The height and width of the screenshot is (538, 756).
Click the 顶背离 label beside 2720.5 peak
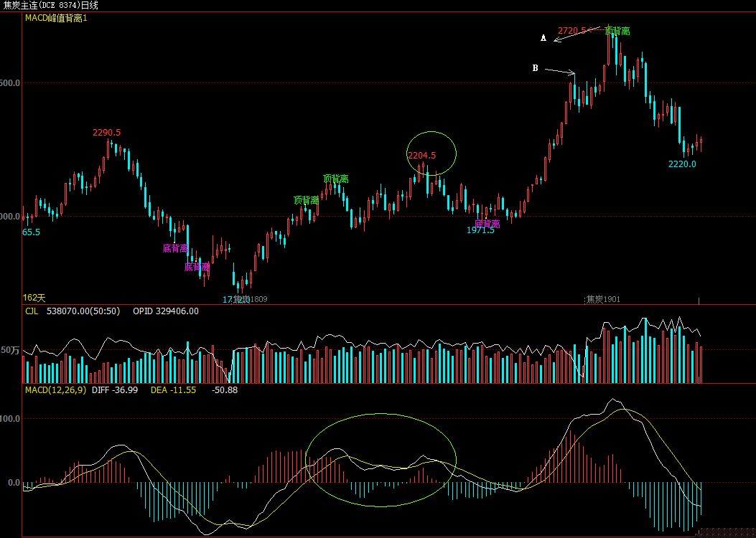click(x=617, y=31)
